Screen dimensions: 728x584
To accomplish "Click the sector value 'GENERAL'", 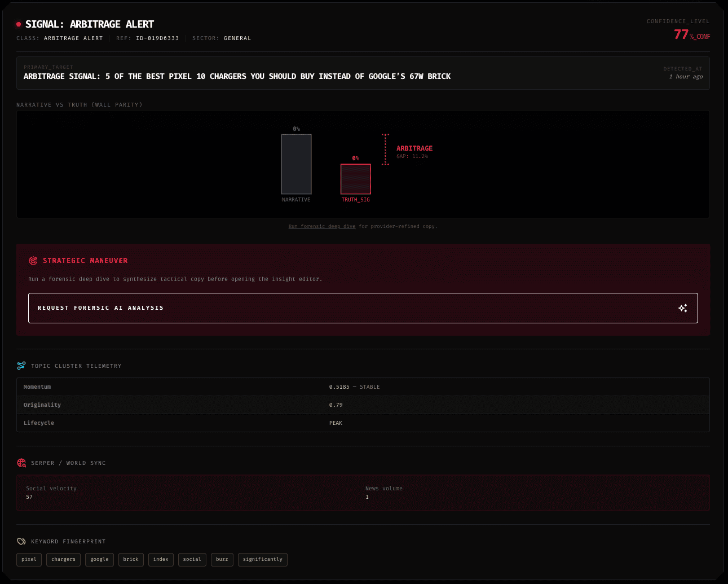I will [x=237, y=38].
